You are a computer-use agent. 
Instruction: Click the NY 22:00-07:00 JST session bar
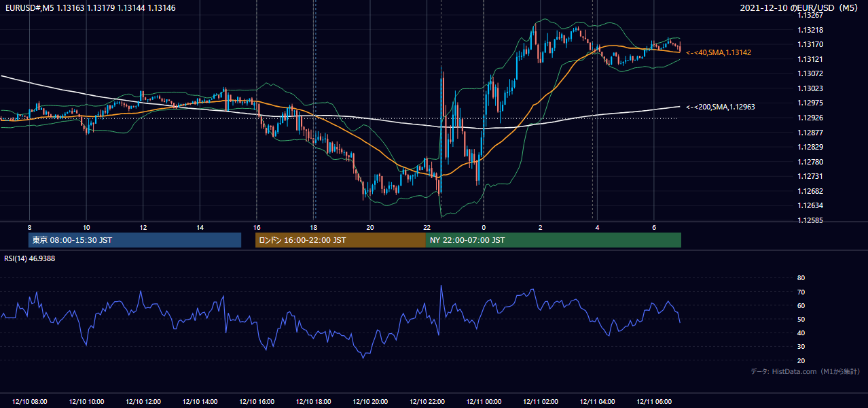pyautogui.click(x=554, y=240)
